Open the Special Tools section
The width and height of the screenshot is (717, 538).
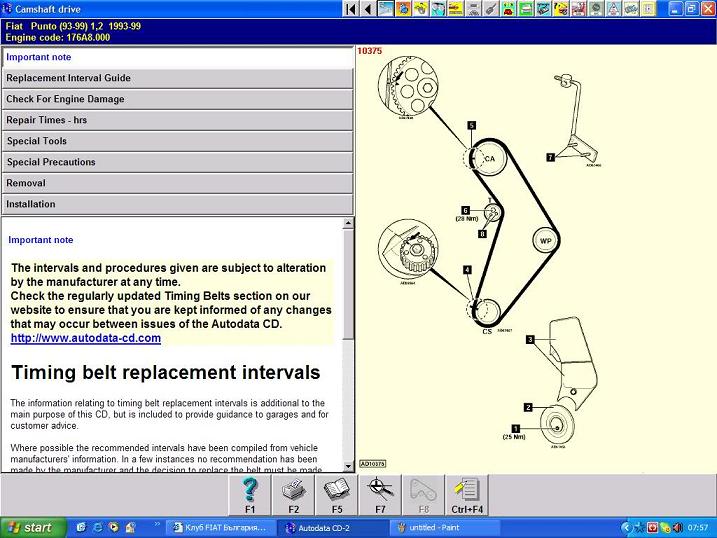[x=177, y=141]
